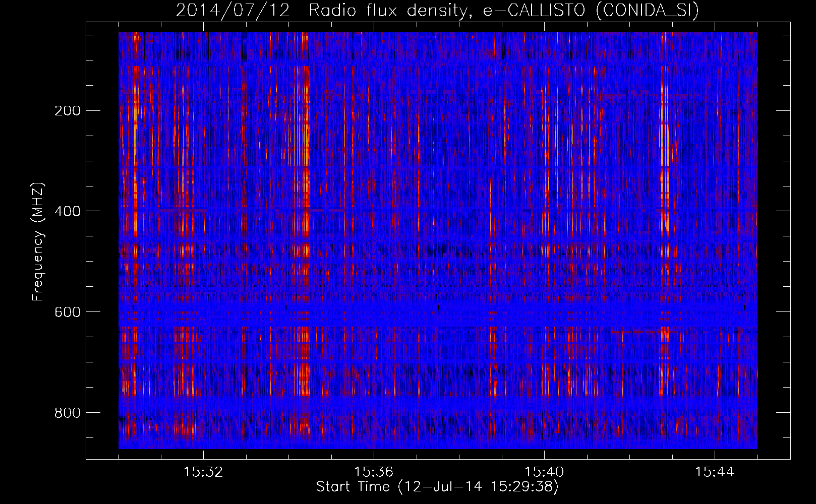The height and width of the screenshot is (504, 816).
Task: Click the 400 frequency tick label
Action: (68, 211)
